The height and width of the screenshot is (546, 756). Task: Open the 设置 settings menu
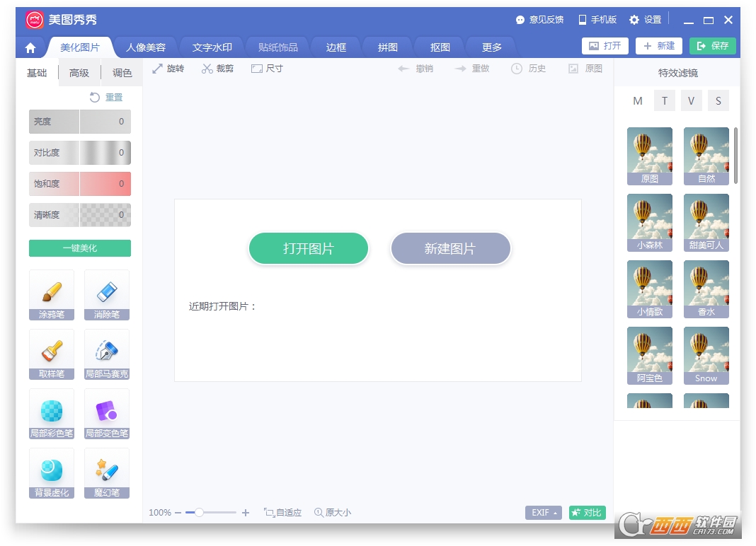645,20
